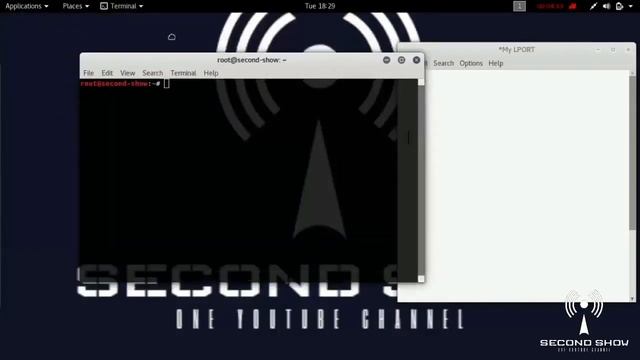Open Help menu in My LPORT editor
The width and height of the screenshot is (640, 360).
click(496, 63)
